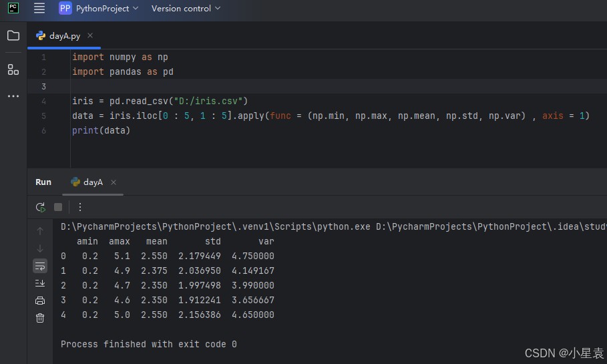Viewport: 607px width, 364px height.
Task: Open the Project tool window folder icon
Action: (x=13, y=36)
